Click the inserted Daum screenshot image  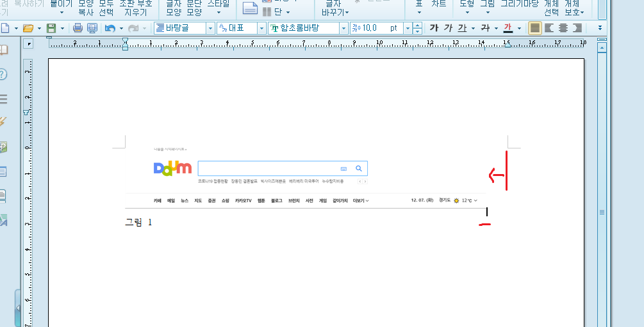click(x=306, y=179)
